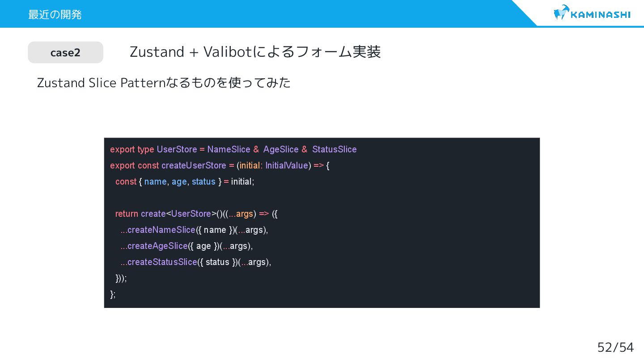Viewport: 644px width, 362px height.
Task: Click the KAMINASHI brand wordmark
Action: point(601,15)
